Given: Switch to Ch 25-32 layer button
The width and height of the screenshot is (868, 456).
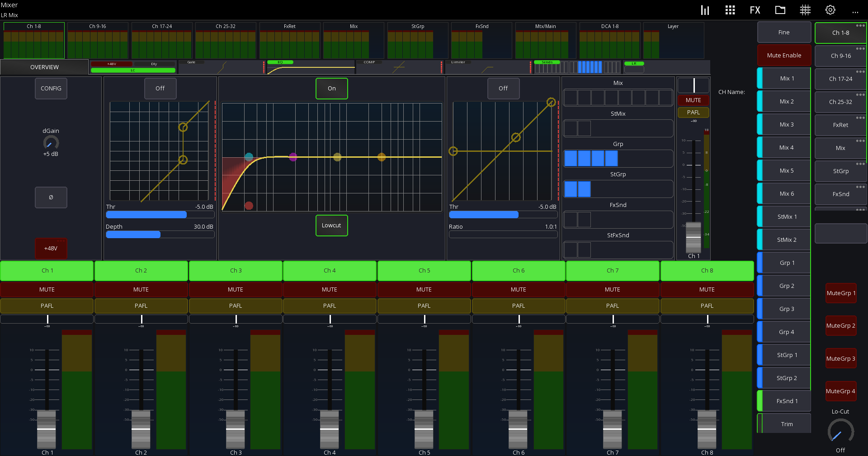Looking at the screenshot, I should coord(840,102).
